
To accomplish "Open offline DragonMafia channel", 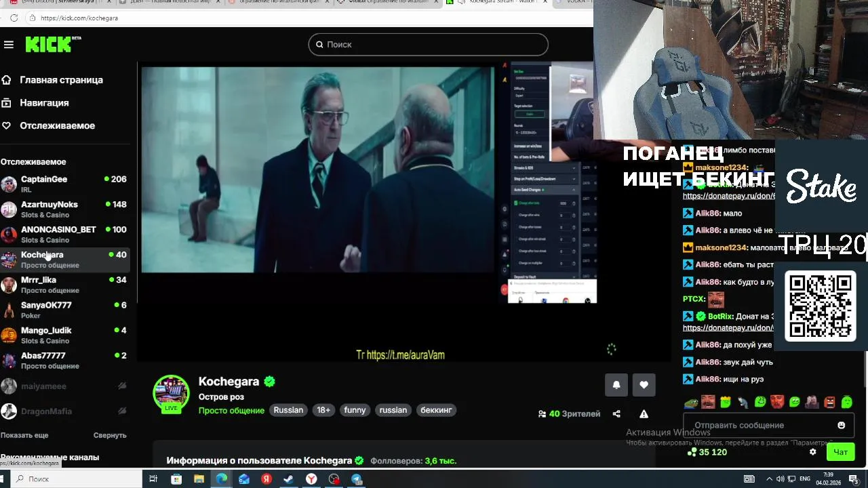I will point(64,411).
